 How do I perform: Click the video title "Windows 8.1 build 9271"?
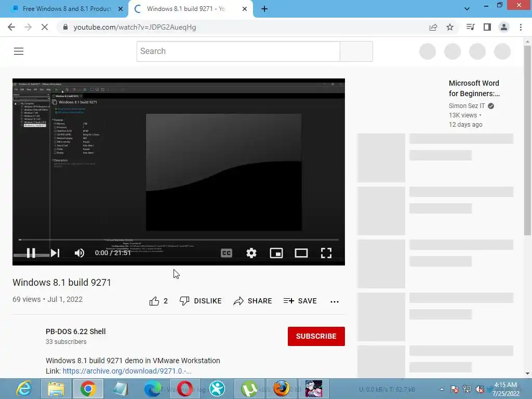(62, 282)
